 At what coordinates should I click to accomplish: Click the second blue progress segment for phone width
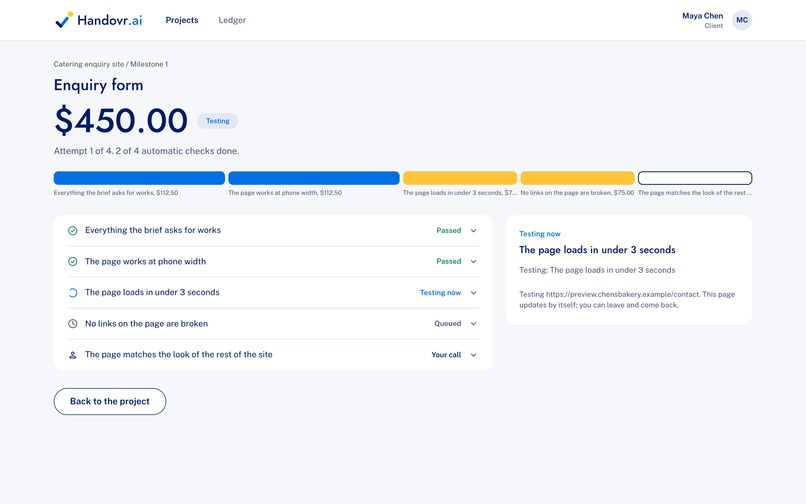(314, 178)
